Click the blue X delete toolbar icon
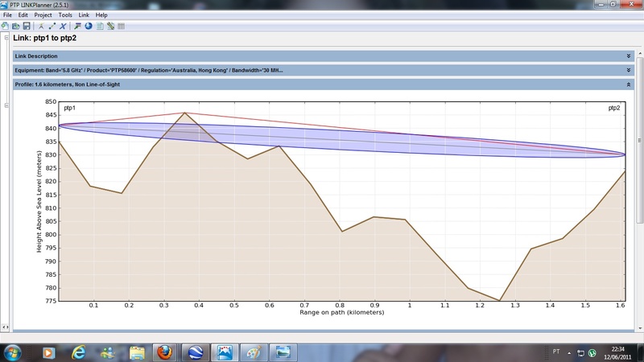This screenshot has width=644, height=362. (x=63, y=26)
